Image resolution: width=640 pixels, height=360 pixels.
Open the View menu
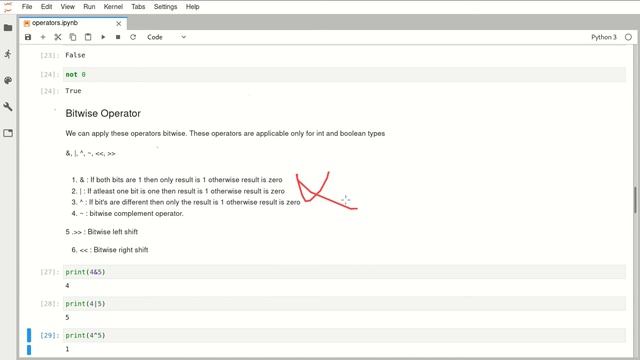click(67, 7)
